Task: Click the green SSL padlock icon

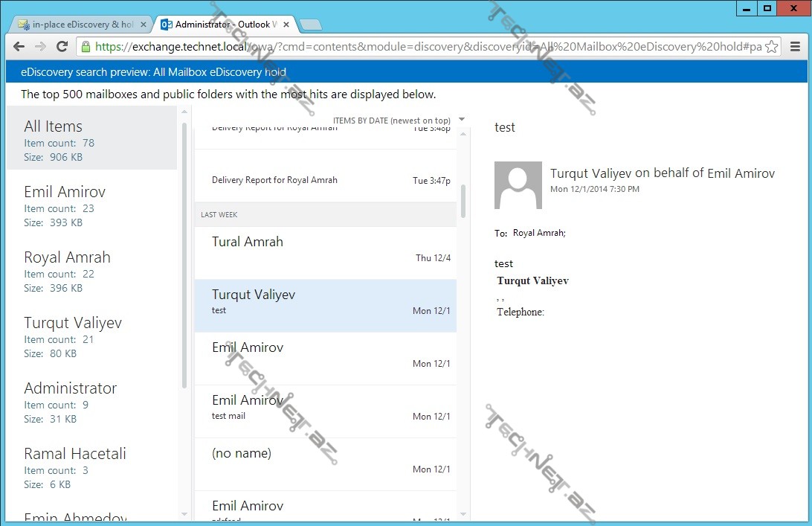Action: [x=86, y=47]
